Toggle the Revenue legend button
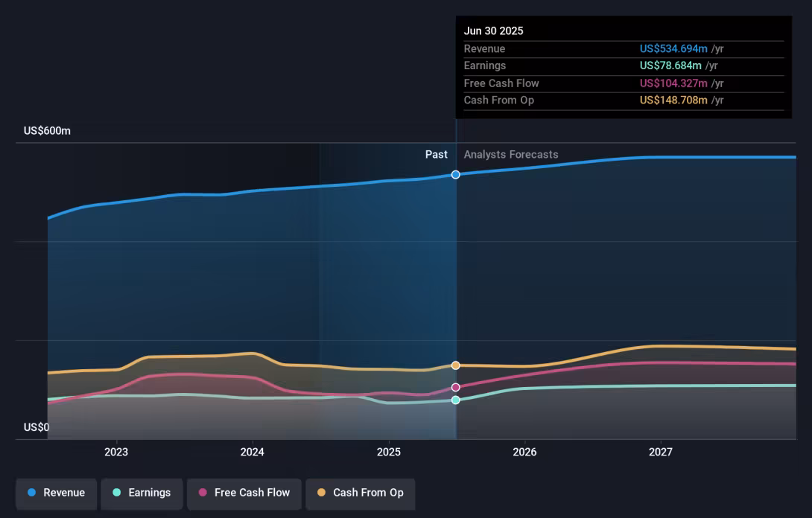The height and width of the screenshot is (518, 812). tap(56, 493)
